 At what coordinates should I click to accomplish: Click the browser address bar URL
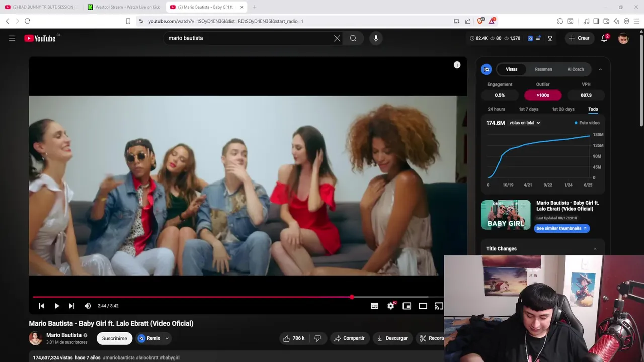[226, 21]
